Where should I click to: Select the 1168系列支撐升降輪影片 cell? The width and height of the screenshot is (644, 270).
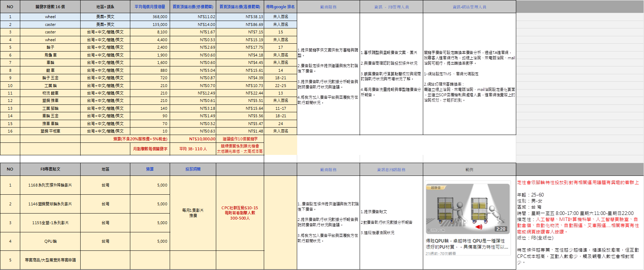50,185
